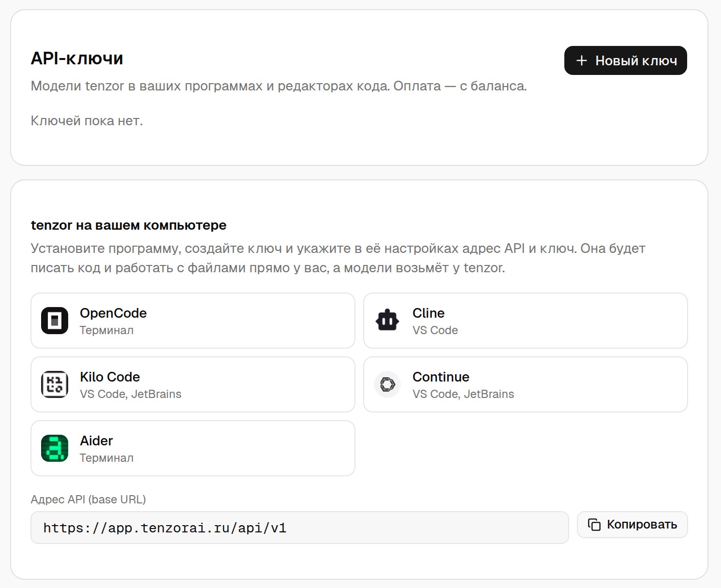This screenshot has height=588, width=721.
Task: Open the OpenCode card title
Action: click(113, 313)
